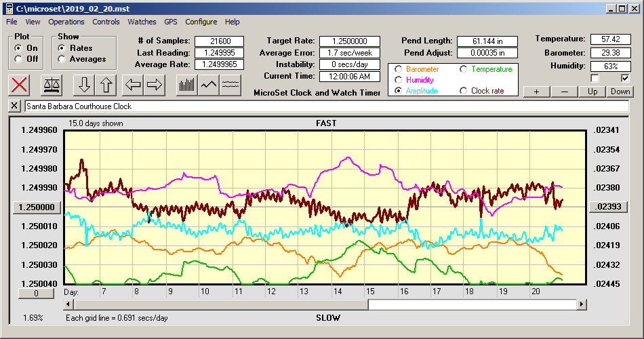The height and width of the screenshot is (339, 644).
Task: Untick the checked box under Humidity
Action: coord(625,78)
